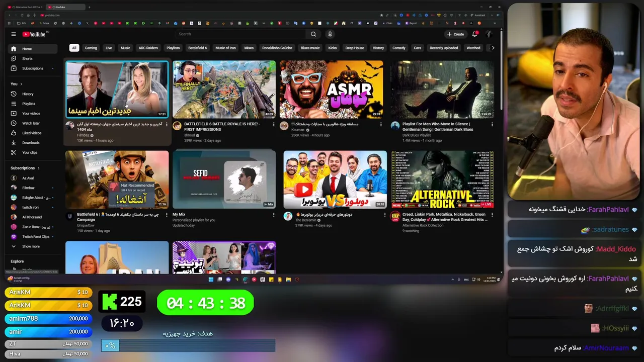
Task: Open Your videos in sidebar
Action: (x=33, y=114)
